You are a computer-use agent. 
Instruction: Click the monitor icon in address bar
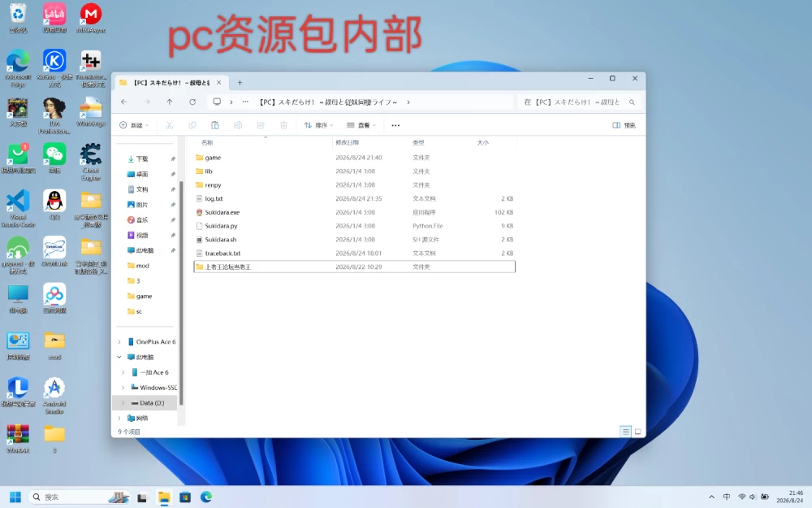[x=217, y=102]
